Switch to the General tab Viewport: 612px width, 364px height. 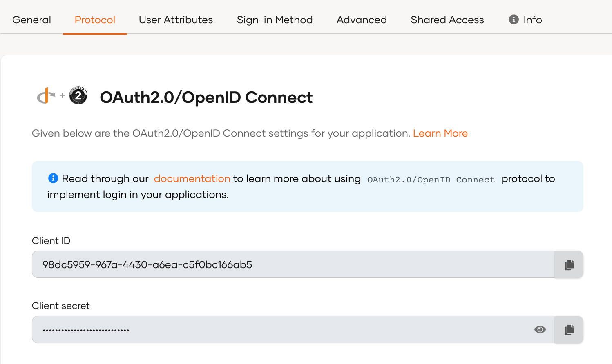(x=31, y=20)
